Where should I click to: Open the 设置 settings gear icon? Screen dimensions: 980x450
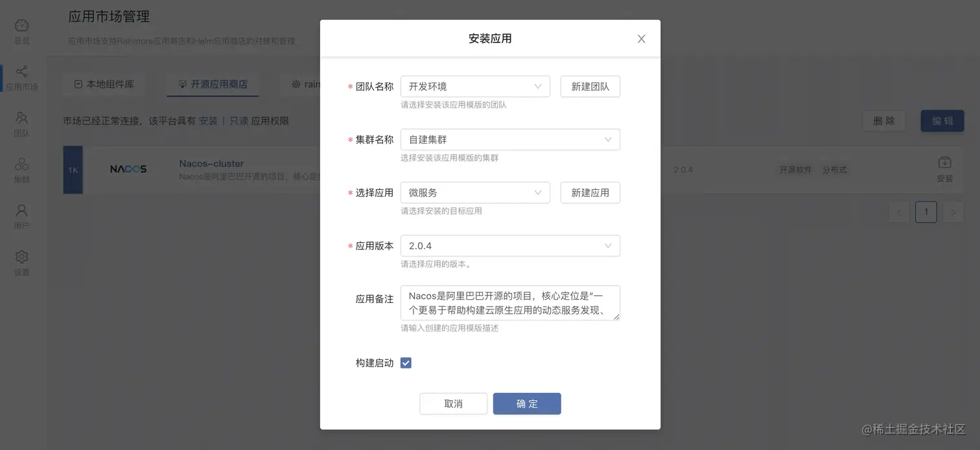coord(22,256)
